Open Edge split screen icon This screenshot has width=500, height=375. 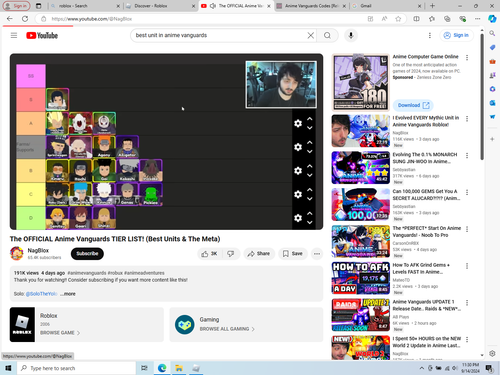tap(416, 19)
